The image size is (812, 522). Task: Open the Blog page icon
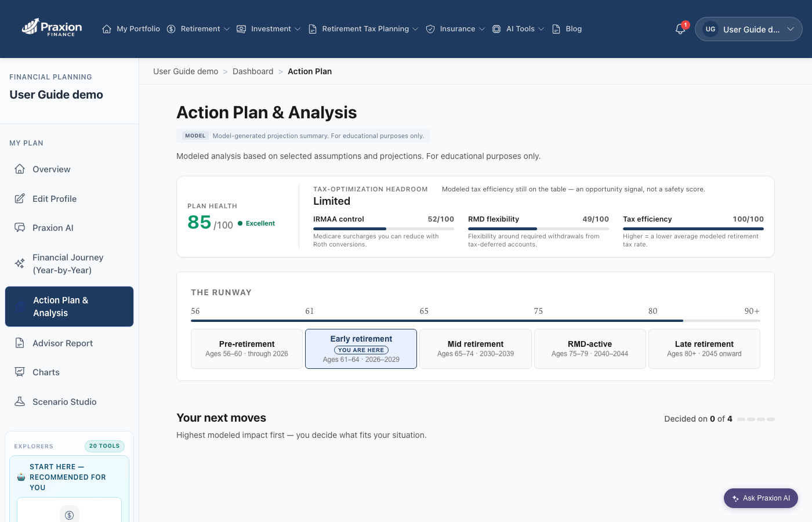[556, 29]
